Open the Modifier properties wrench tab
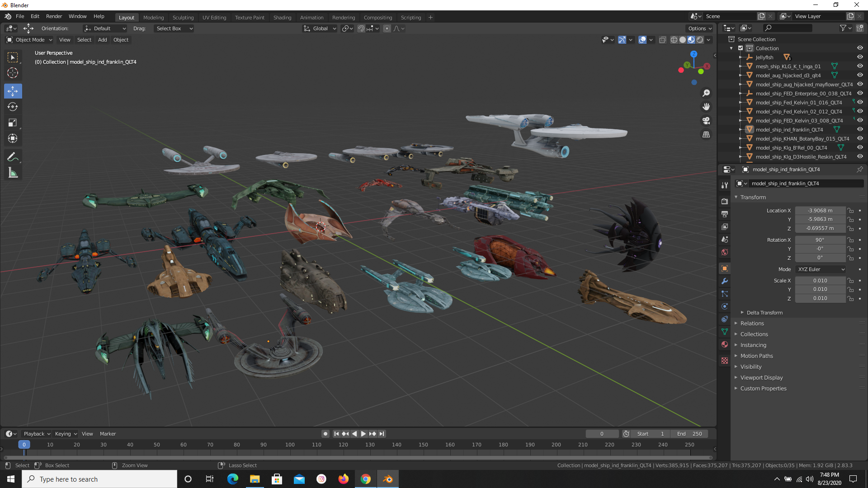 (725, 281)
